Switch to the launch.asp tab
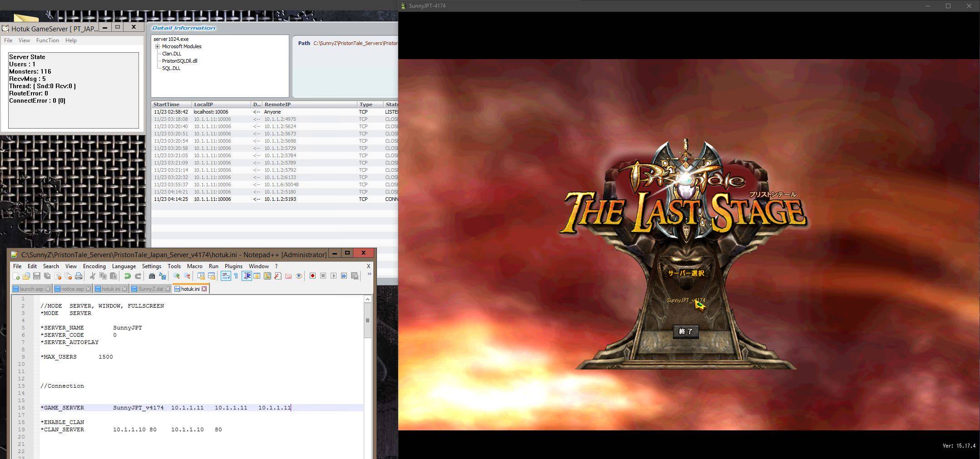980x459 pixels. [x=31, y=289]
